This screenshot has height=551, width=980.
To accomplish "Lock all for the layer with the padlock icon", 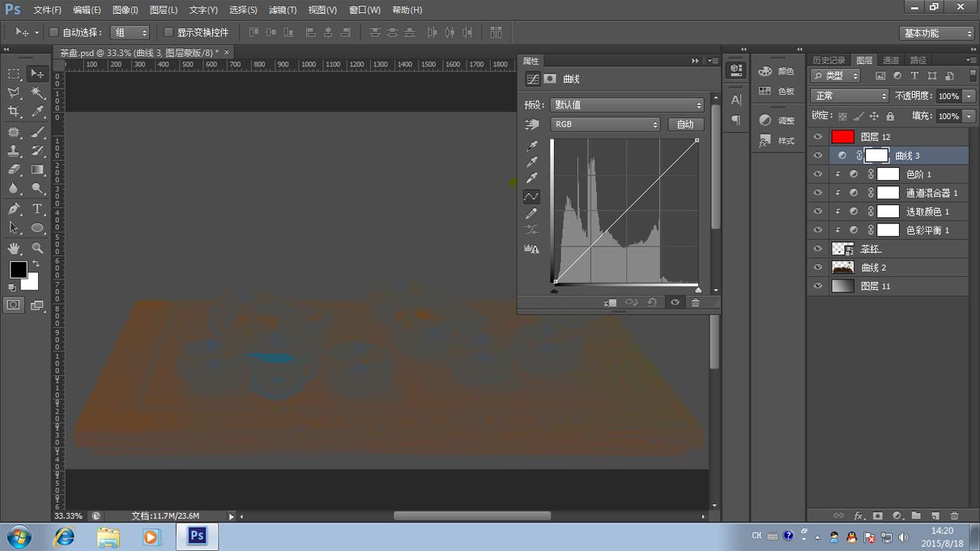I will pos(890,116).
